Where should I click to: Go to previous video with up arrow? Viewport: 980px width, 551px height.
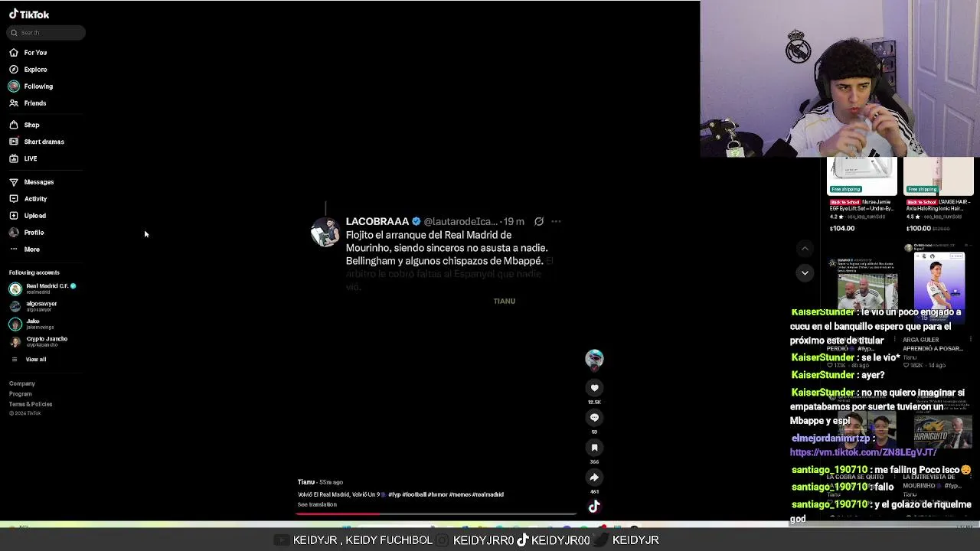tap(805, 249)
